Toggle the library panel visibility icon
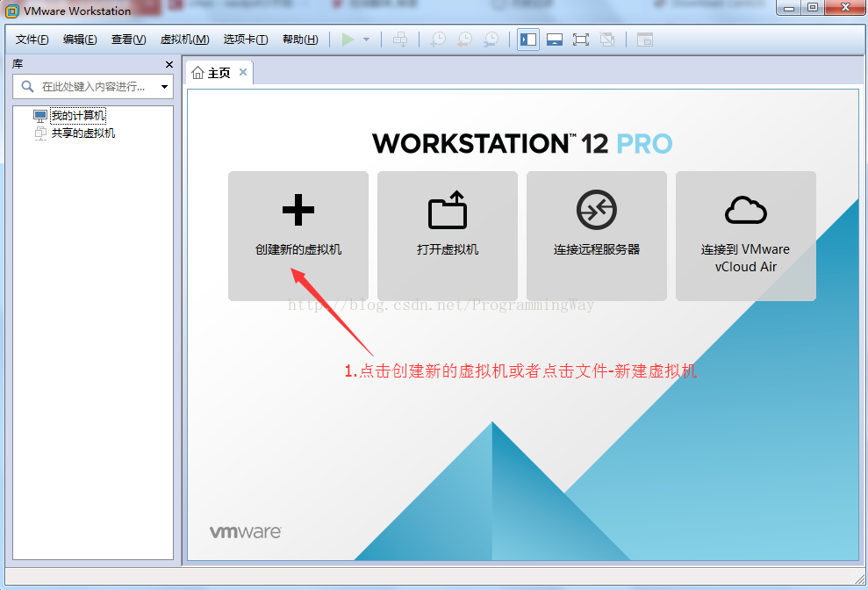Viewport: 868px width, 590px height. click(x=527, y=40)
